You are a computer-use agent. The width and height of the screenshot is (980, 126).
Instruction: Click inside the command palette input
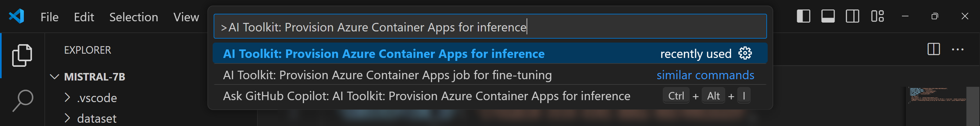[490, 26]
